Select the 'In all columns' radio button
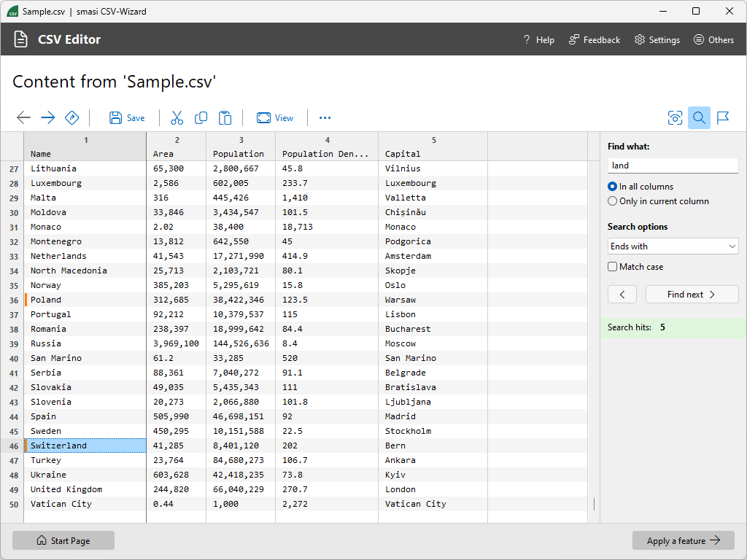The height and width of the screenshot is (560, 747). tap(612, 187)
